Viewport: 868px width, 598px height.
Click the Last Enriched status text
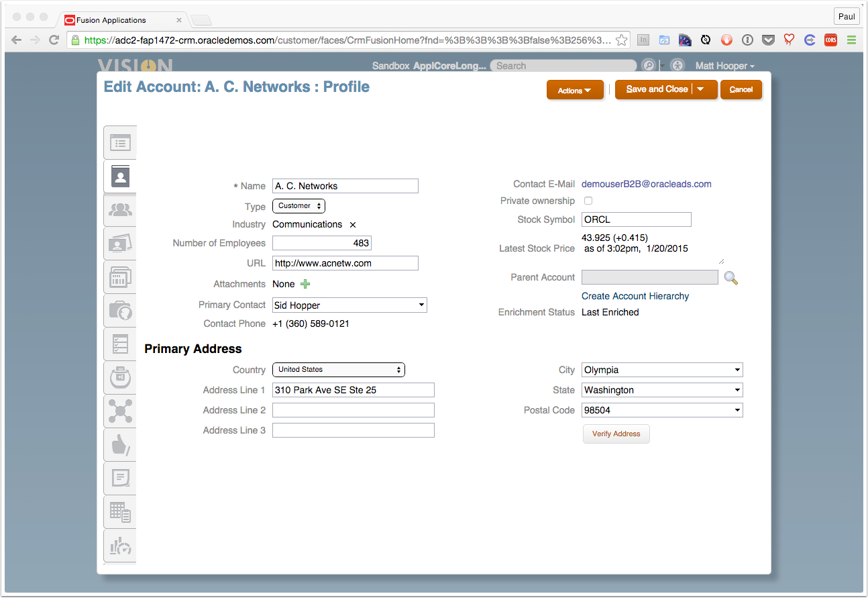tap(610, 312)
